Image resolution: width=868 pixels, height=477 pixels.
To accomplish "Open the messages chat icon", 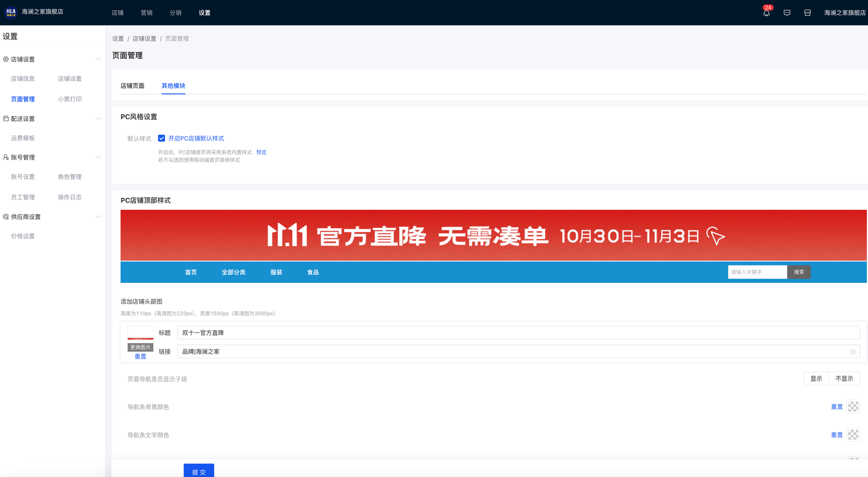I will [x=787, y=13].
